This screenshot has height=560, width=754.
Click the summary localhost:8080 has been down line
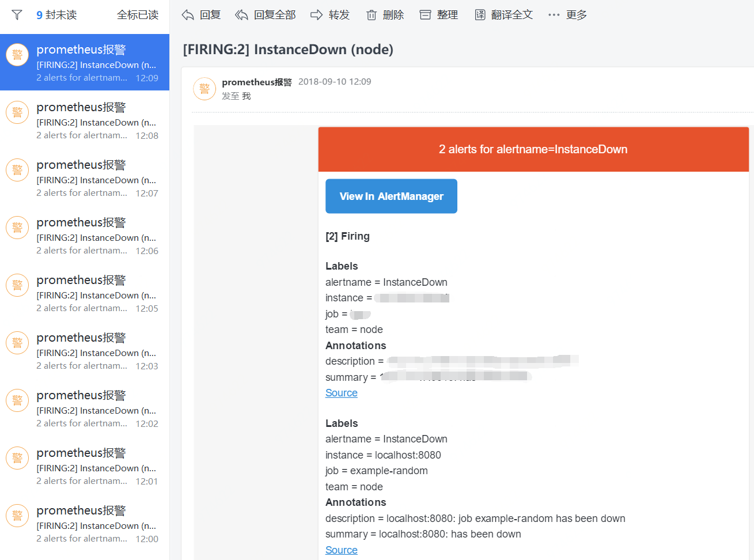pyautogui.click(x=423, y=534)
